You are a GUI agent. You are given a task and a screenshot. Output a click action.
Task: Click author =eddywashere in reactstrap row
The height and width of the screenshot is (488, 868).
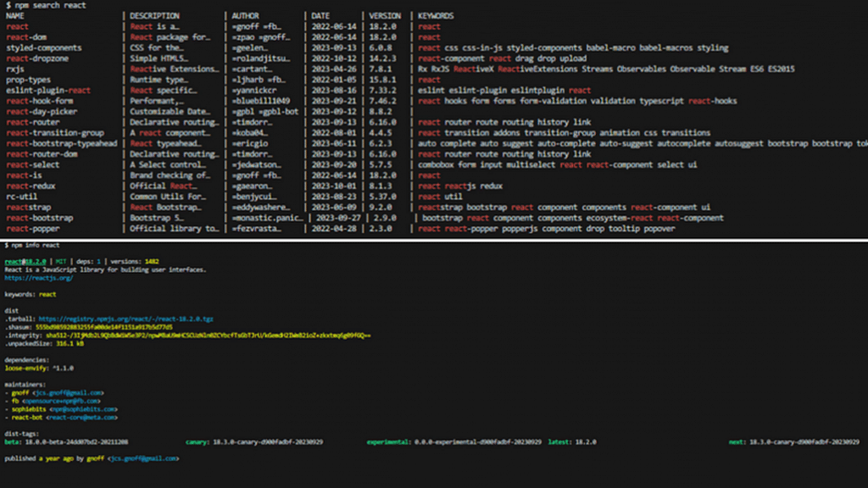(x=261, y=207)
